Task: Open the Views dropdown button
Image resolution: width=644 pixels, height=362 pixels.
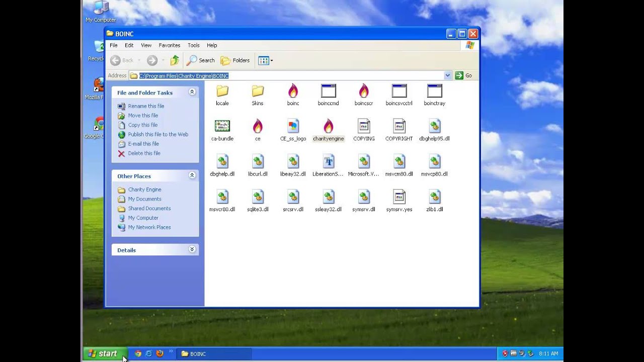Action: [266, 60]
